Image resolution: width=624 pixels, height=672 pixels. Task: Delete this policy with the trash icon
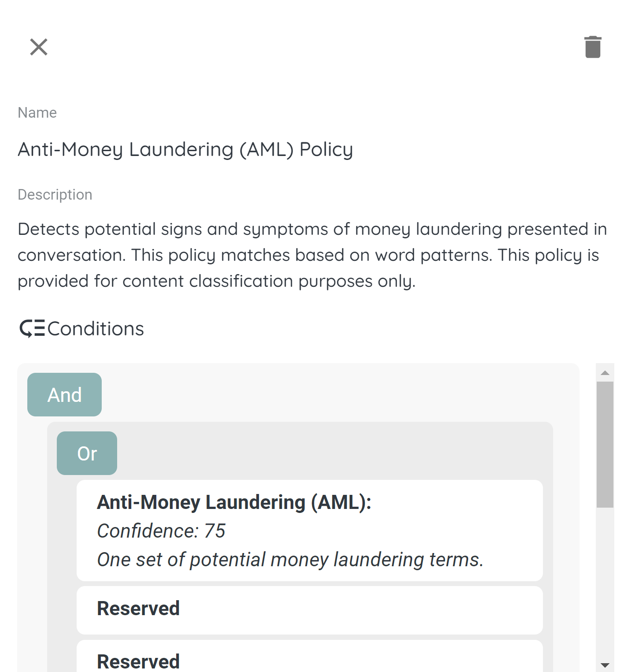(593, 47)
